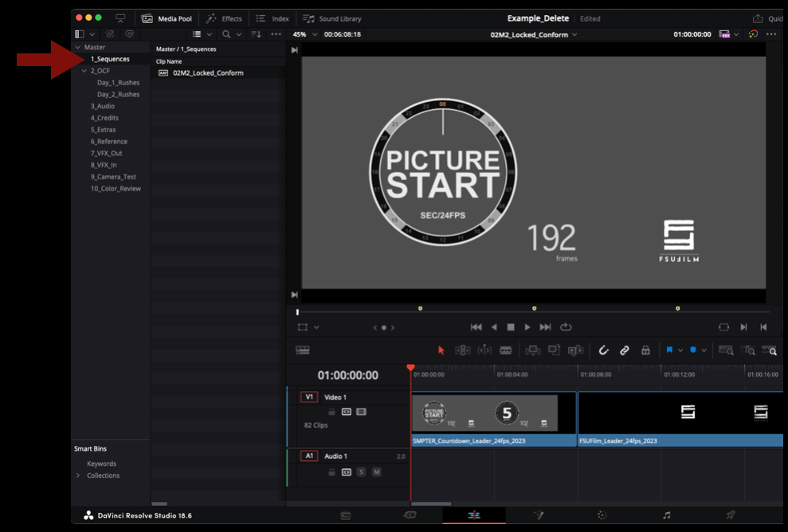Toggle auto track selector on Video 1
Image resolution: width=788 pixels, height=532 pixels.
(347, 412)
